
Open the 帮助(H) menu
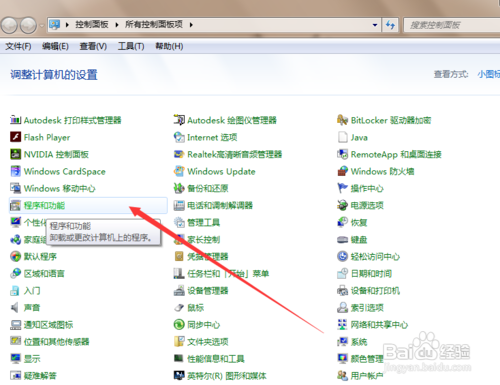pos(169,46)
